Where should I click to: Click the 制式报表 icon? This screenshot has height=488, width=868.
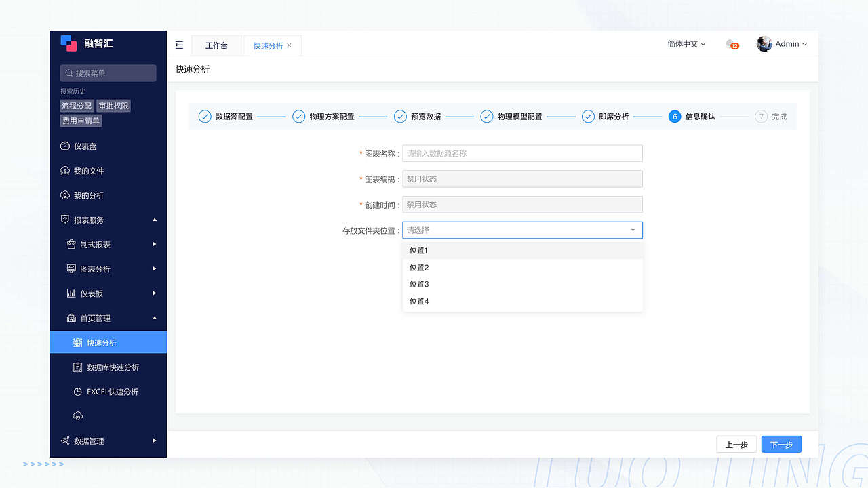coord(71,244)
